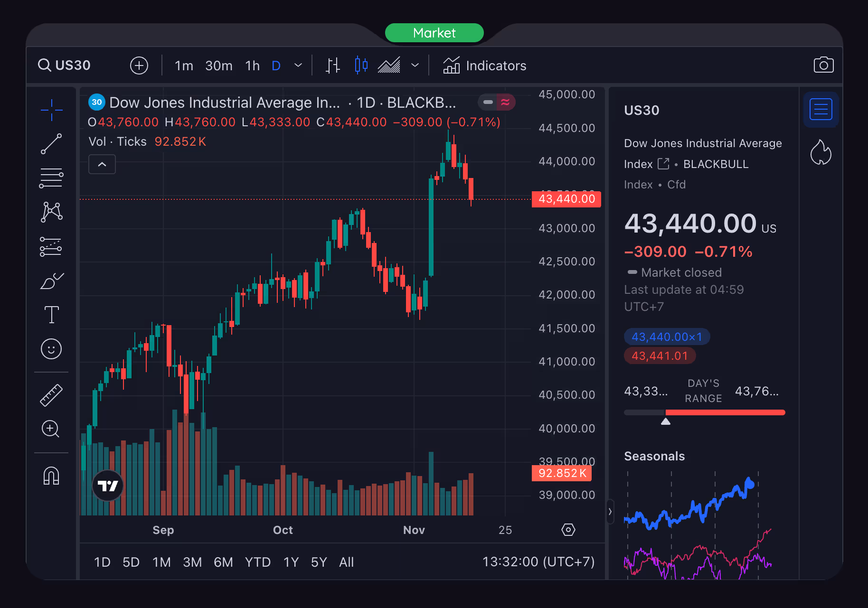The width and height of the screenshot is (868, 608).
Task: Open the Indicators menu label
Action: [x=496, y=65]
